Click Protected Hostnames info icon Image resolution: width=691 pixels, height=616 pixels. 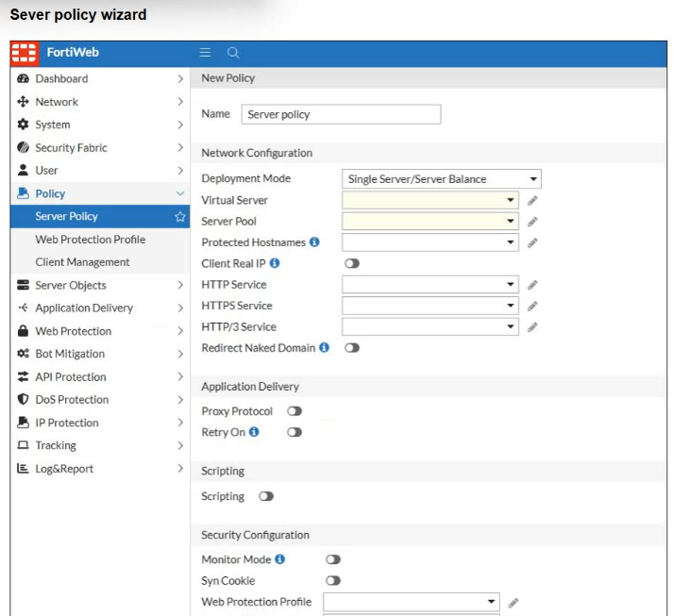314,242
